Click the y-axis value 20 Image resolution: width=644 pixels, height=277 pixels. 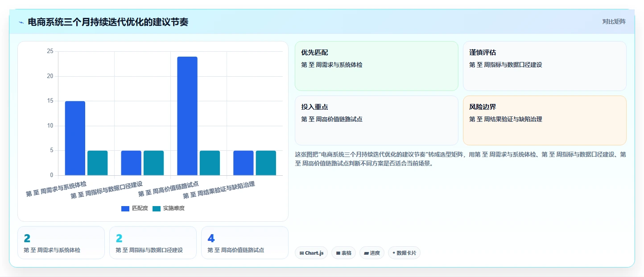[50, 76]
